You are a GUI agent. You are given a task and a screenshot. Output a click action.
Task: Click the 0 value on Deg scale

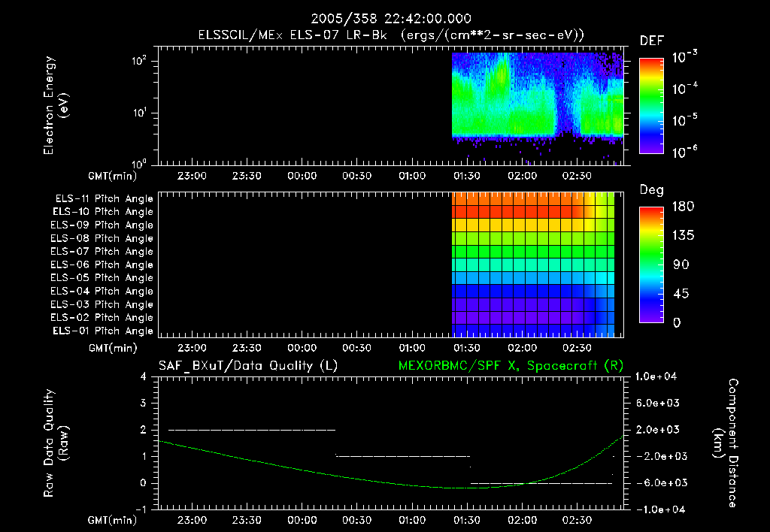677,322
